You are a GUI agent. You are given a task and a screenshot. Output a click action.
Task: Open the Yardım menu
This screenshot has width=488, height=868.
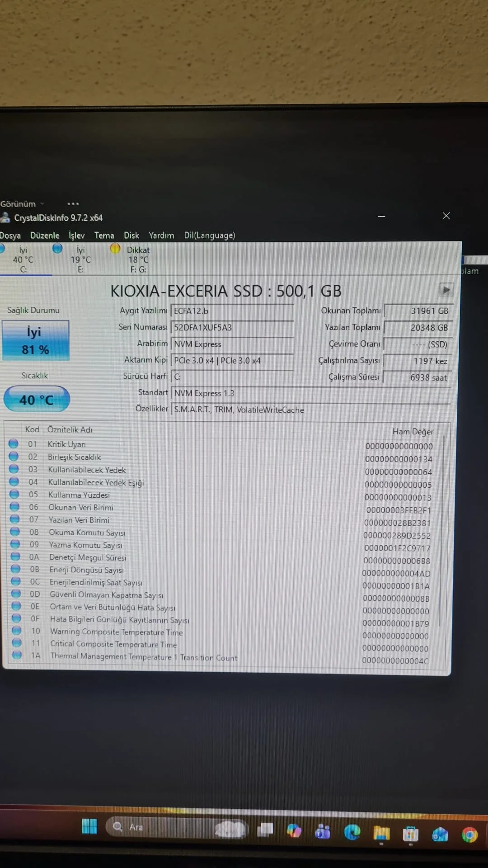click(x=161, y=236)
